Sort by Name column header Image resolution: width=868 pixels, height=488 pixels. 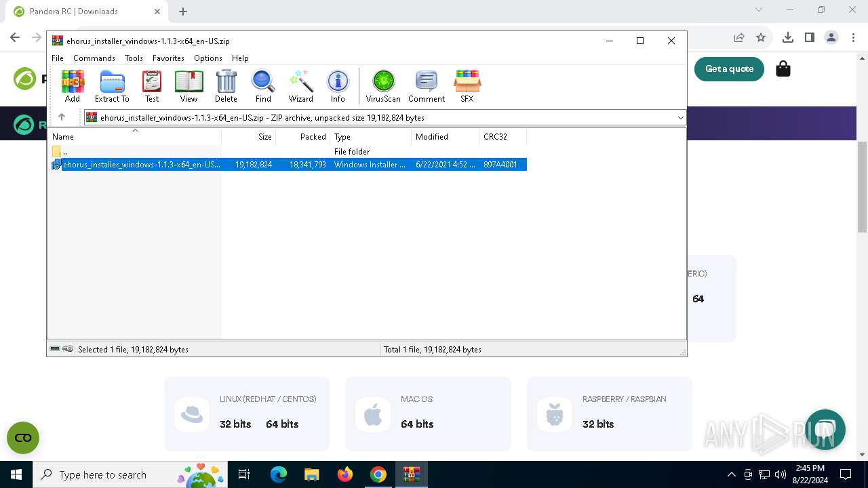[x=136, y=136]
